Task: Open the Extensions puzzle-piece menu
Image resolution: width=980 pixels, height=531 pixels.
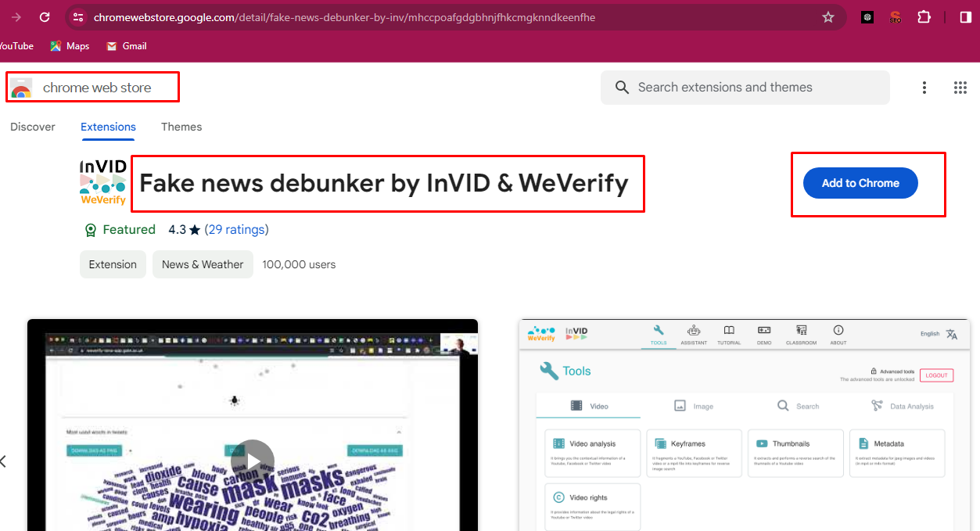Action: (x=924, y=17)
